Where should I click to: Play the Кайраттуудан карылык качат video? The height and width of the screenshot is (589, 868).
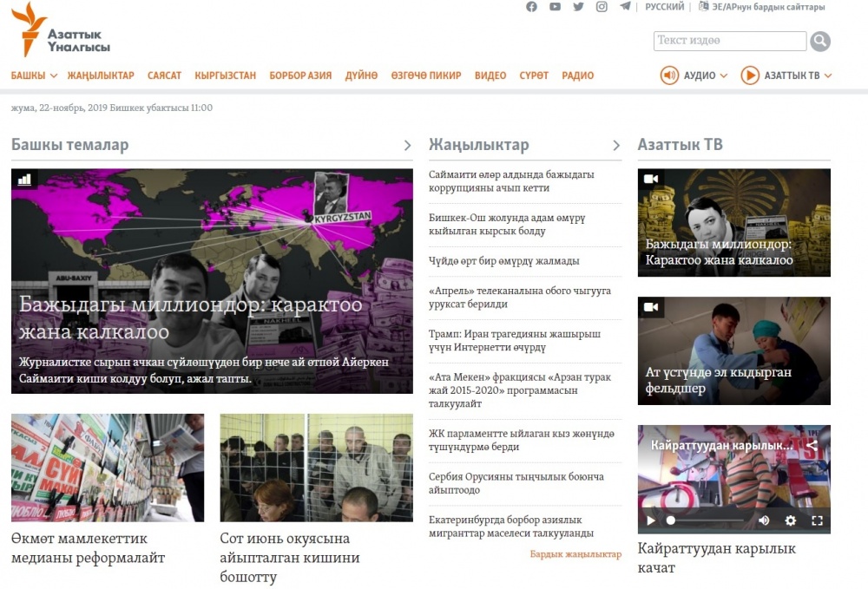coord(650,520)
